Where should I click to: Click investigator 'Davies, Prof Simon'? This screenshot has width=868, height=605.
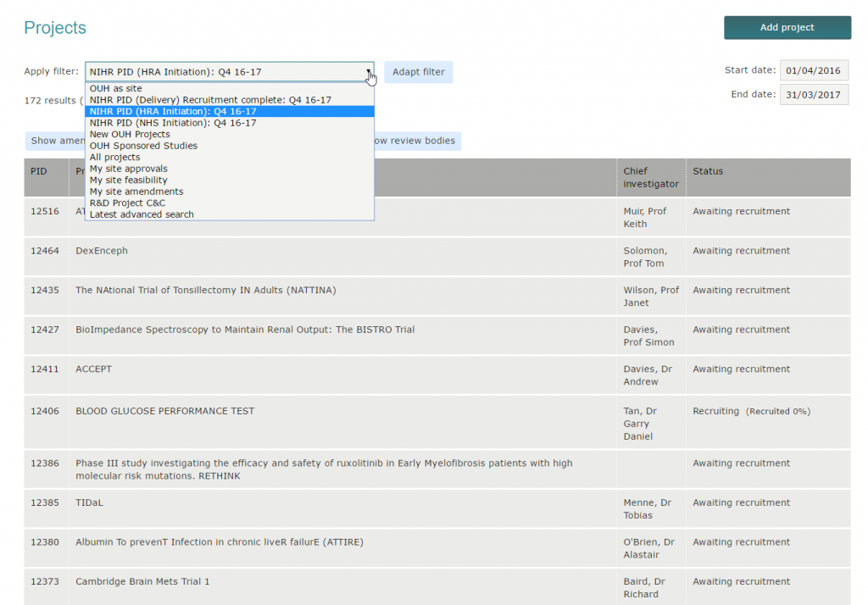click(x=648, y=336)
